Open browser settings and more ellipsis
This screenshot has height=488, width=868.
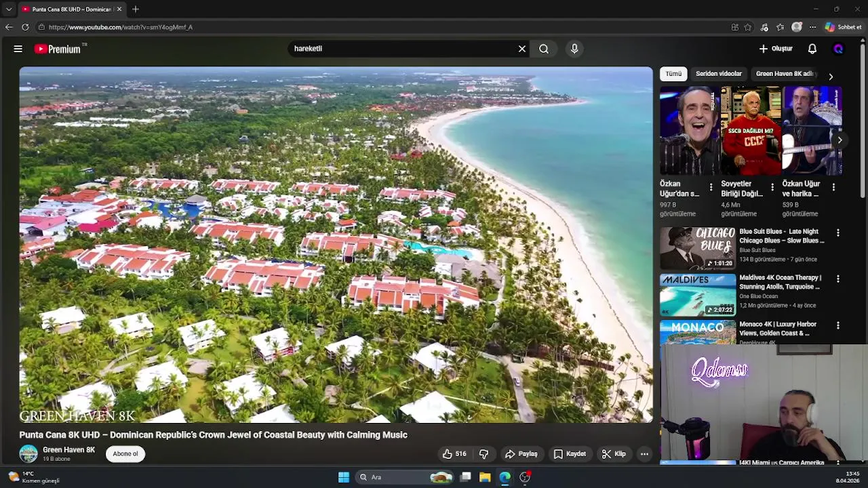pyautogui.click(x=812, y=27)
